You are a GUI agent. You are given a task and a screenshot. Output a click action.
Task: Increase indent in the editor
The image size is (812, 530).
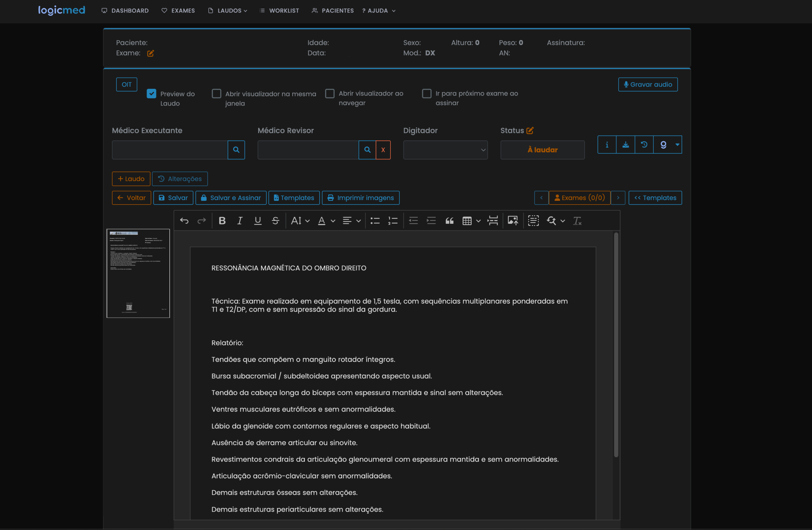tap(431, 221)
